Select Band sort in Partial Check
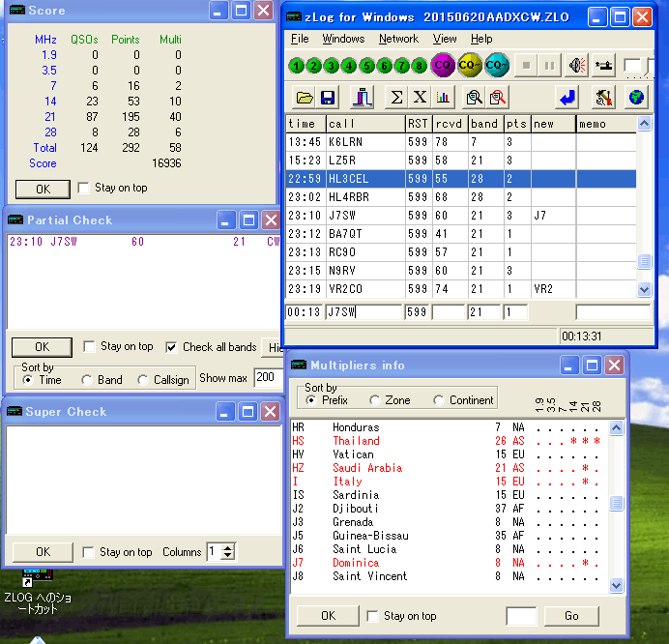The height and width of the screenshot is (644, 669). pos(87,380)
